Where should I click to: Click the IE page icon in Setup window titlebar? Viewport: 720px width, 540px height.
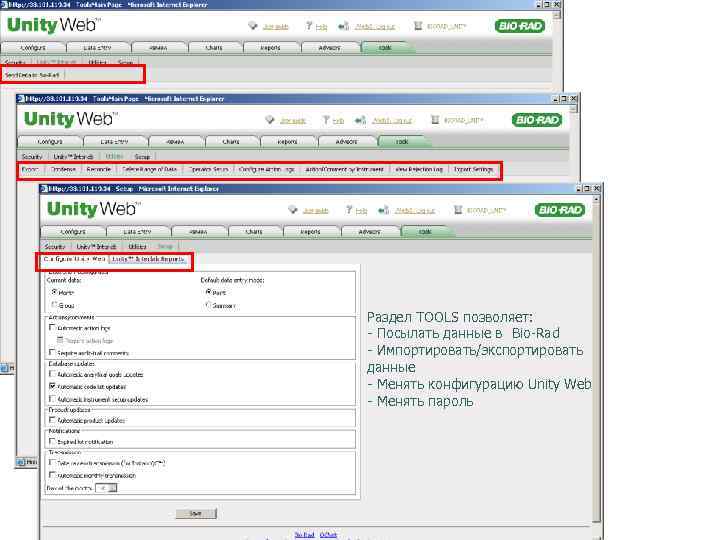(44, 188)
